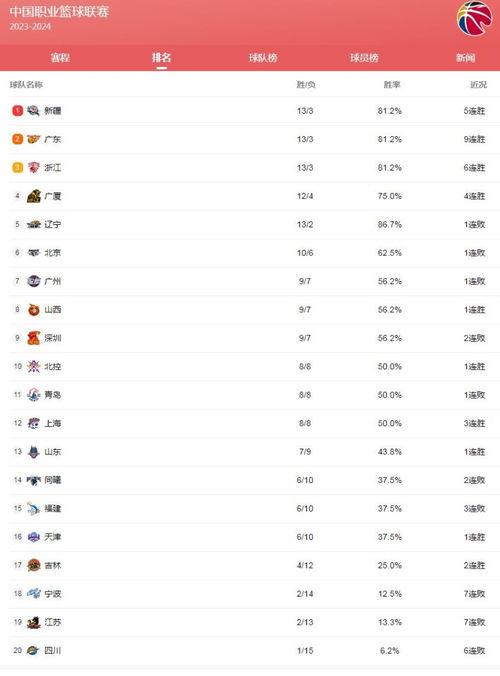Viewport: 500px width, 676px height.
Task: Click the 吉林 team logo
Action: (x=34, y=565)
